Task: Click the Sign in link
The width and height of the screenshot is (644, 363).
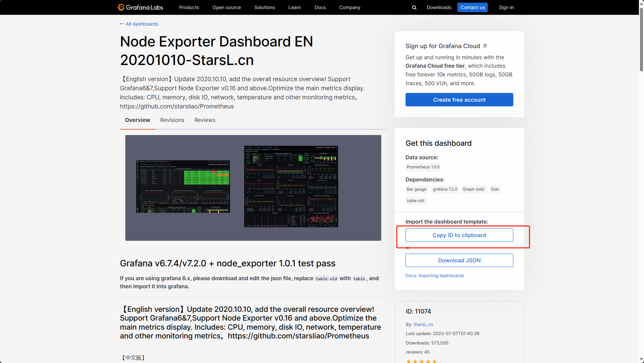Action: pos(506,7)
